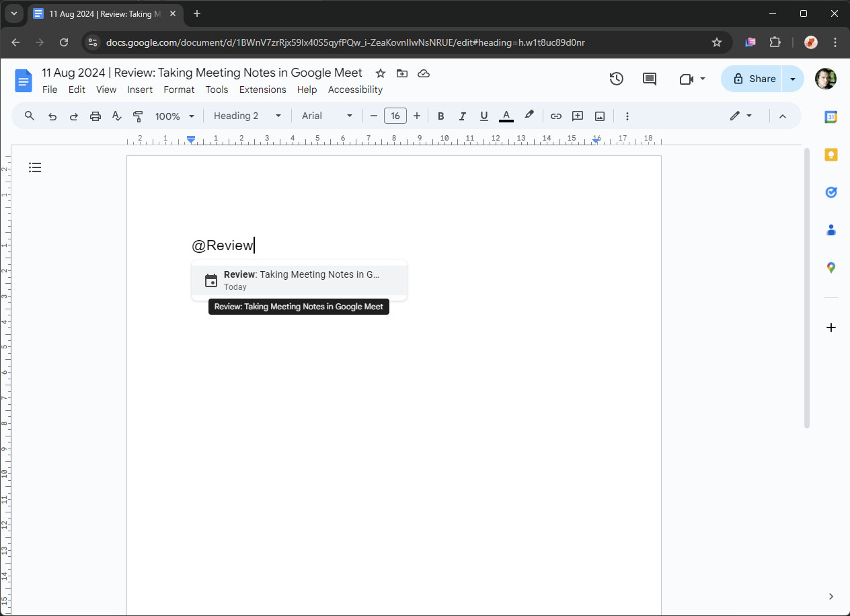Increase the font size
The image size is (850, 616).
417,116
